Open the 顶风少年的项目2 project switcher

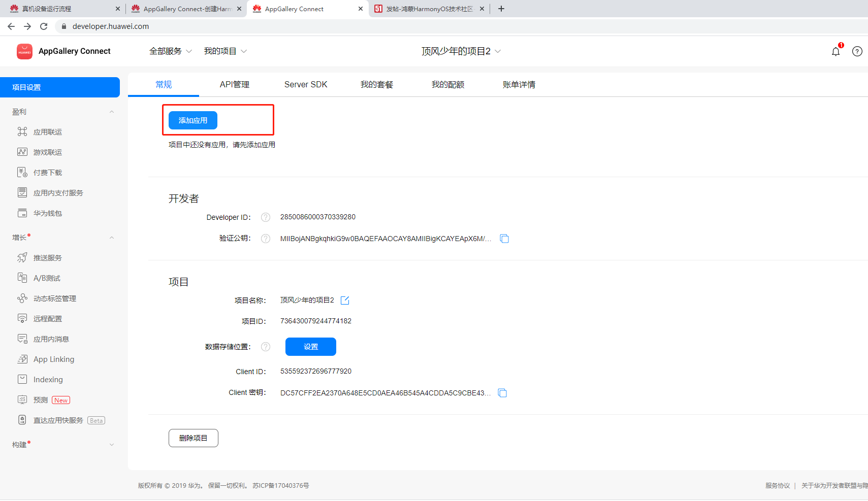[x=461, y=51]
